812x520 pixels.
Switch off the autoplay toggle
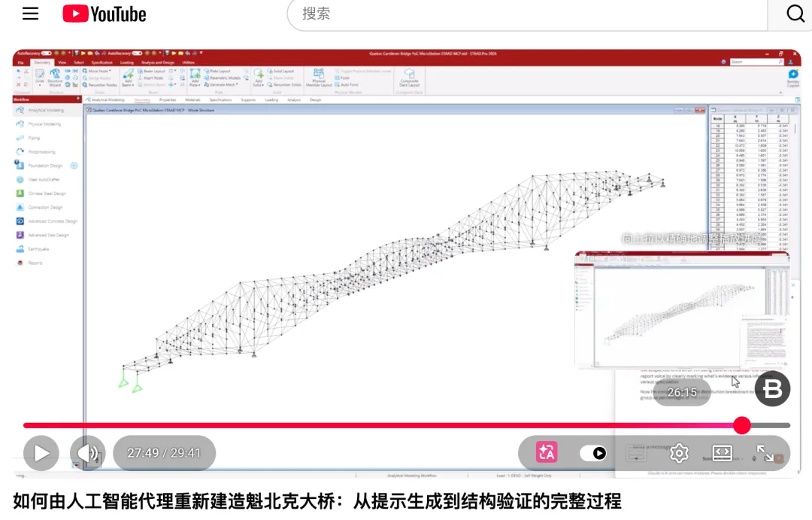593,453
